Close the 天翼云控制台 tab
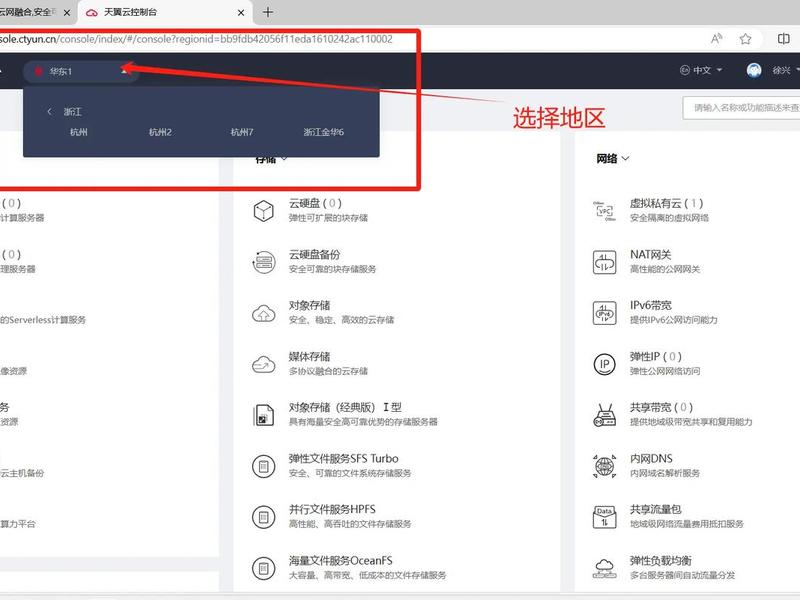 click(x=241, y=13)
